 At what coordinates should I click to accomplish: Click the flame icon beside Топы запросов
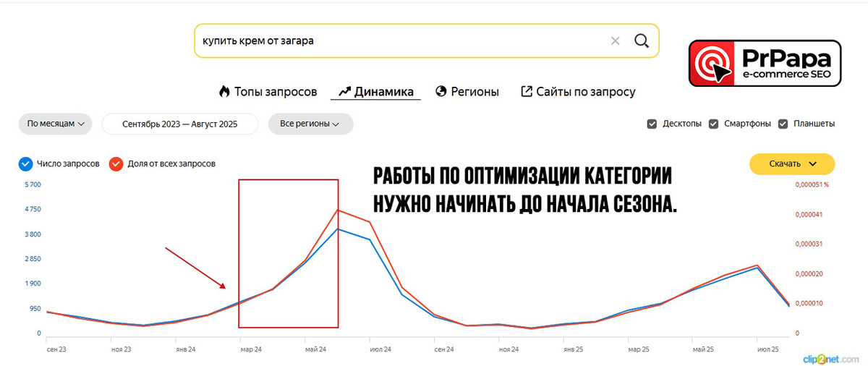tap(224, 91)
